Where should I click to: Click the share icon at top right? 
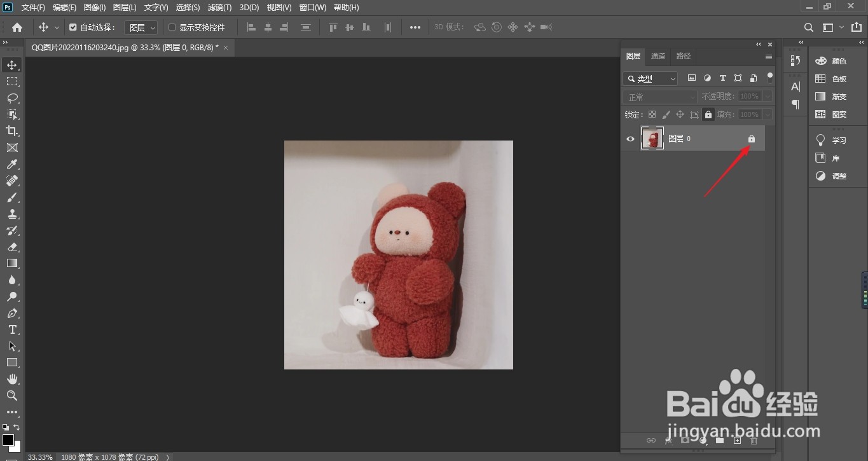856,27
